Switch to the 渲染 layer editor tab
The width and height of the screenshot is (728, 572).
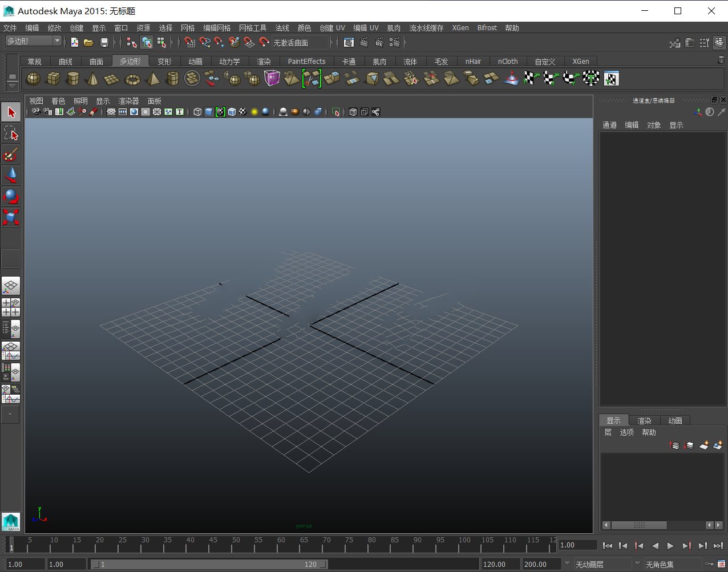[x=644, y=420]
